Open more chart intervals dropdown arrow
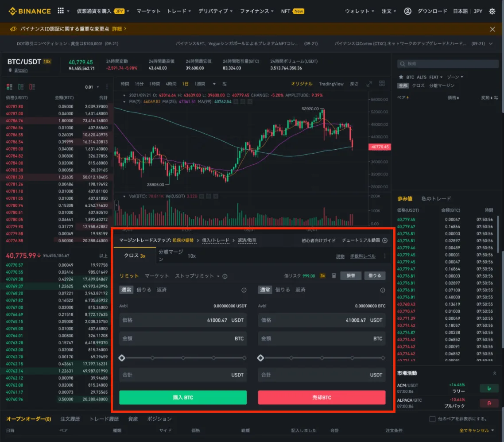 214,84
